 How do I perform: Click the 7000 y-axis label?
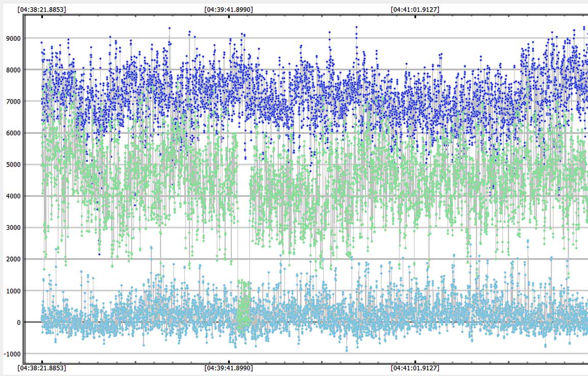(13, 101)
